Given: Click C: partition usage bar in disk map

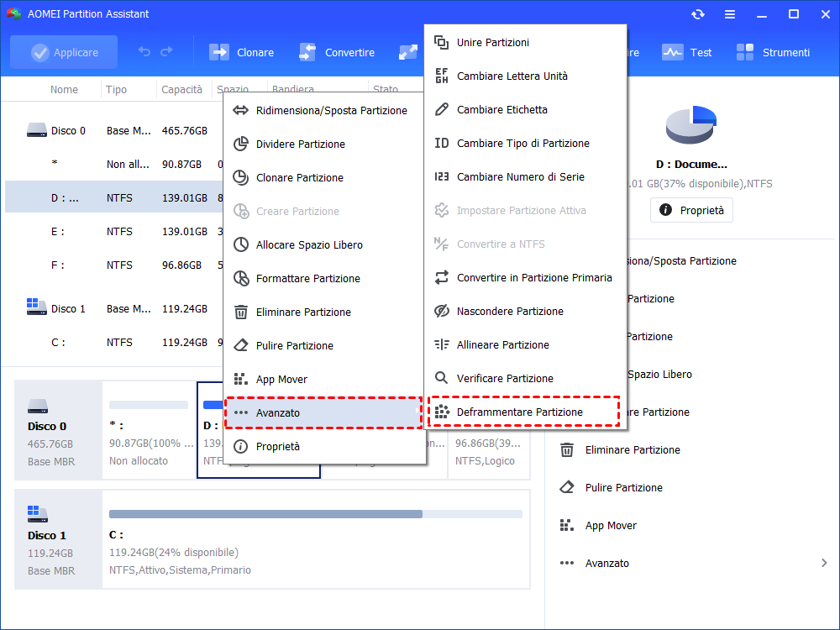Looking at the screenshot, I should (x=316, y=514).
